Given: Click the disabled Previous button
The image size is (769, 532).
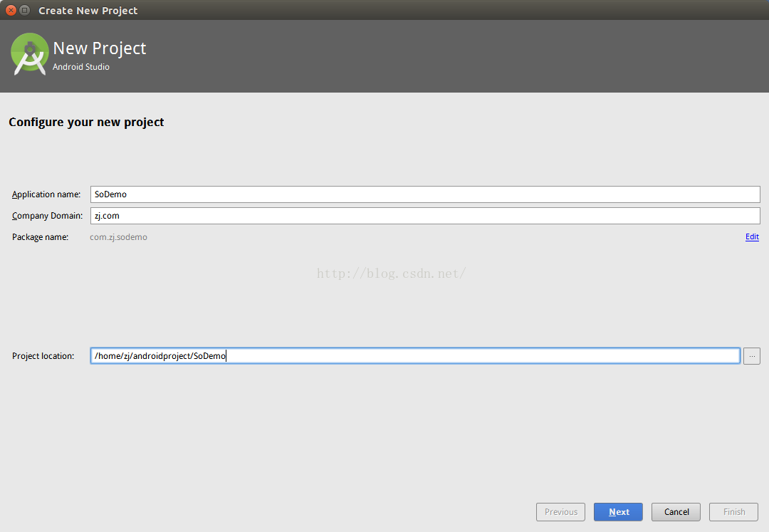Looking at the screenshot, I should (560, 512).
